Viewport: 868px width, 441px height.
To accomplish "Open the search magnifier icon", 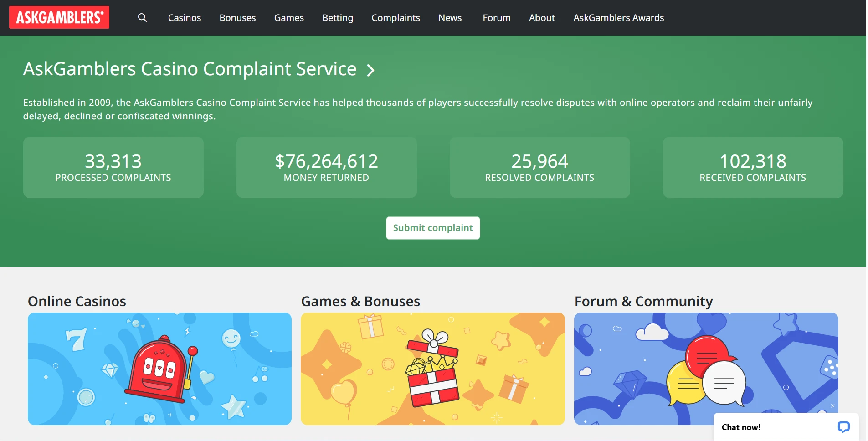I will tap(142, 17).
